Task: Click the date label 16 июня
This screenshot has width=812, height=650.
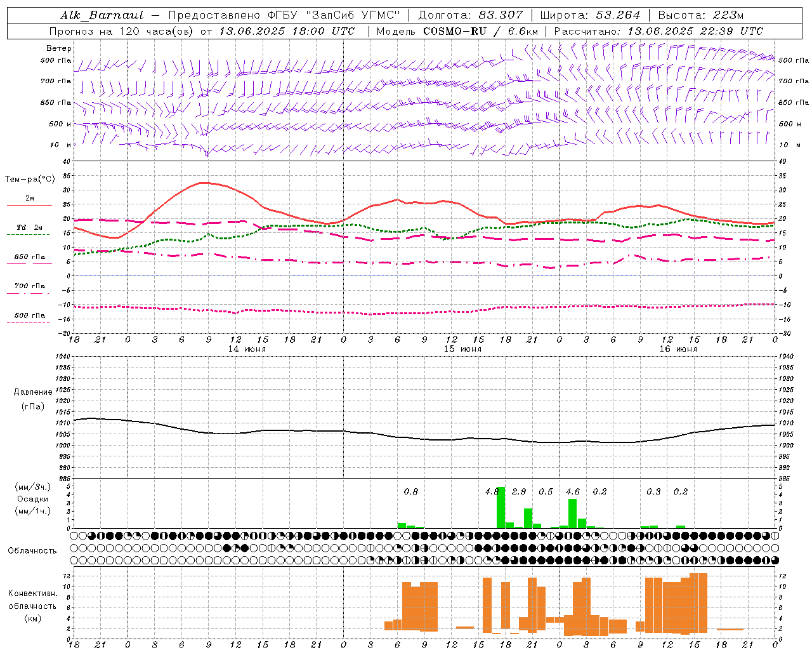Action: (x=678, y=349)
